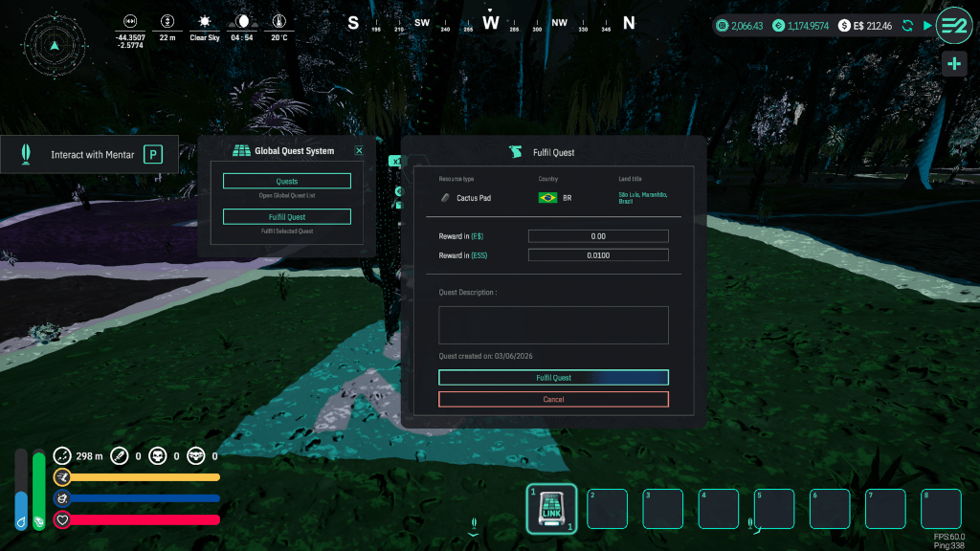Select Fulfil Quest in Global Quest System panel
Image resolution: width=980 pixels, height=551 pixels.
286,217
